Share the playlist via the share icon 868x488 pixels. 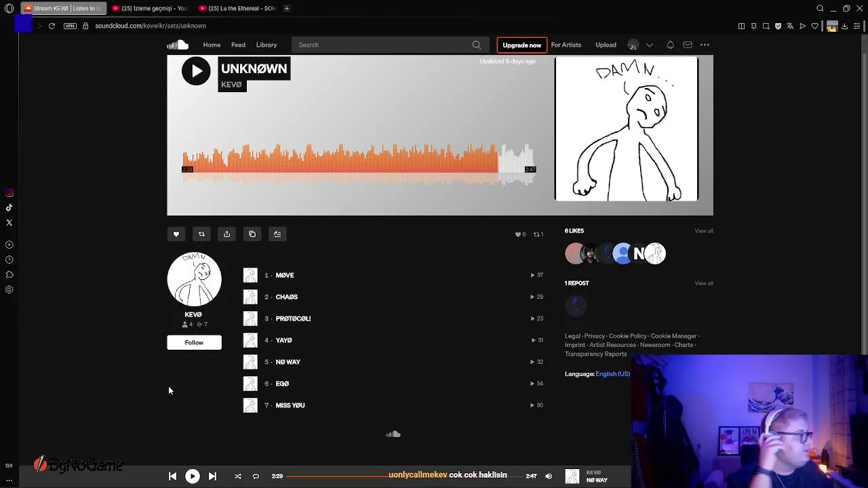pyautogui.click(x=226, y=235)
